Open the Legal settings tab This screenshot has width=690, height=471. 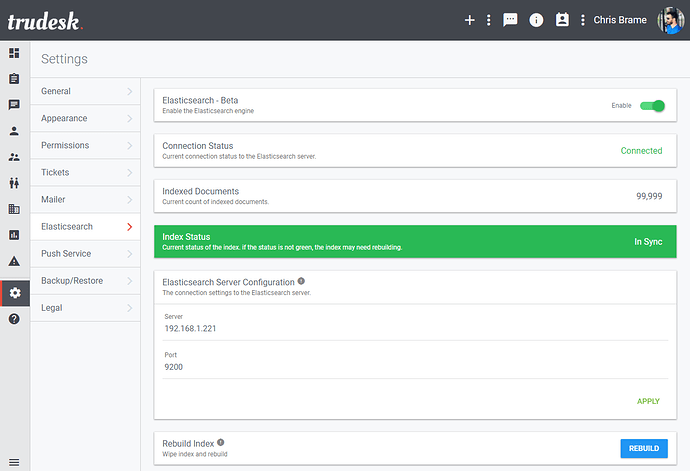[85, 308]
